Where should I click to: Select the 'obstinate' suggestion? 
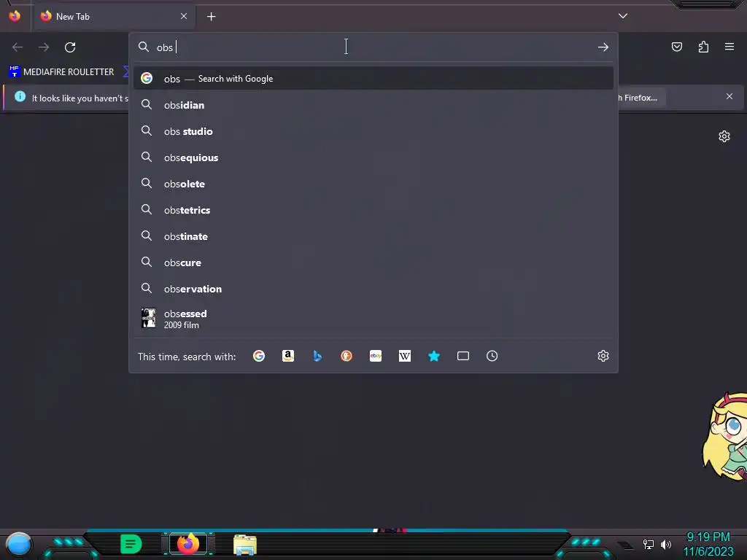[x=373, y=236]
